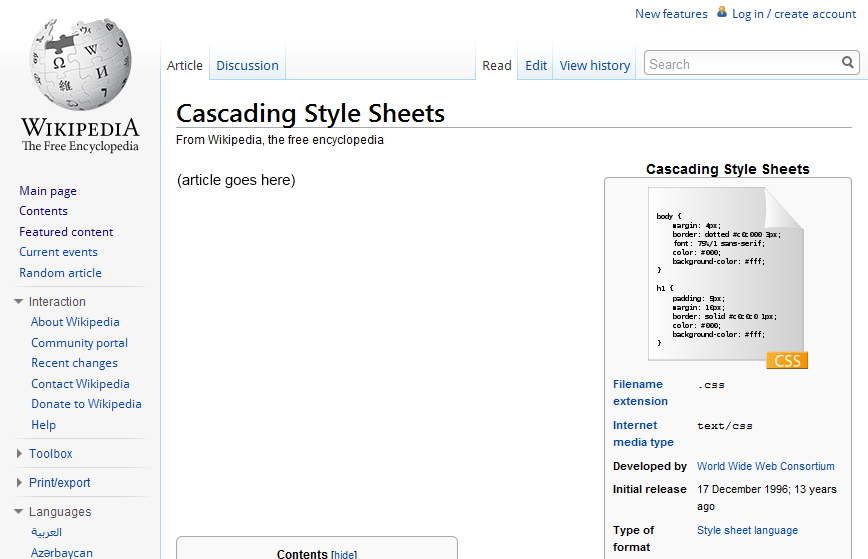Click the WIKIPEDIA wordmark text

[x=80, y=128]
